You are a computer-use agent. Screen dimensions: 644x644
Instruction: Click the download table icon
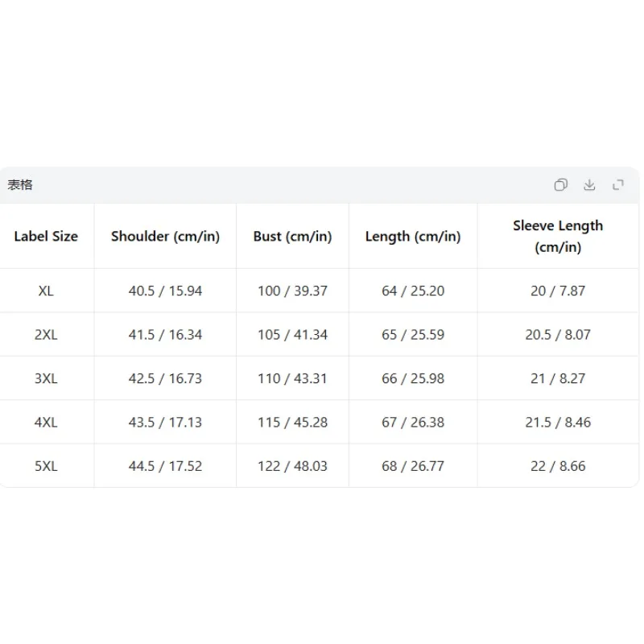click(x=589, y=185)
